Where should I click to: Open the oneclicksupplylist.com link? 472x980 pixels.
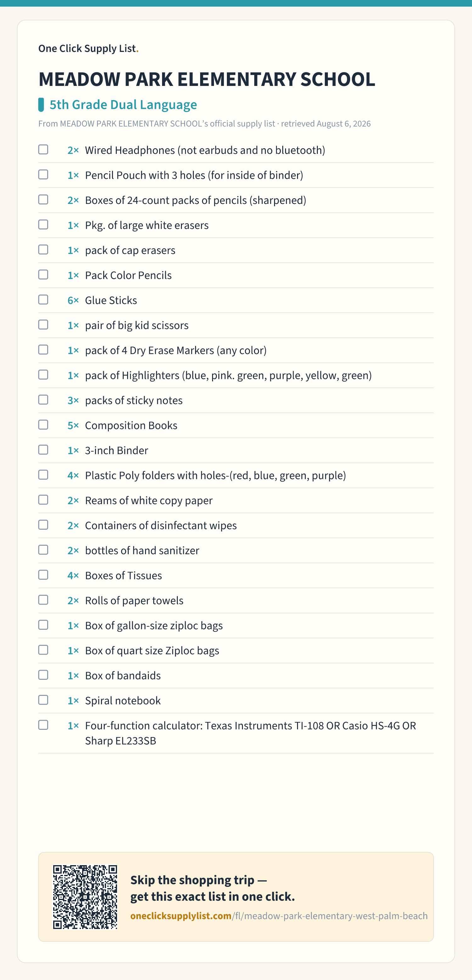click(x=279, y=916)
